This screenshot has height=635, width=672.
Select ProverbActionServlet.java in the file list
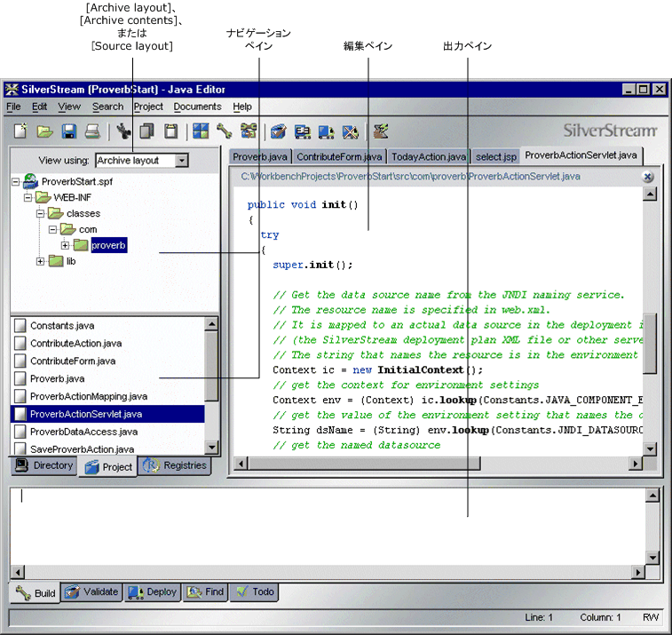[107, 414]
